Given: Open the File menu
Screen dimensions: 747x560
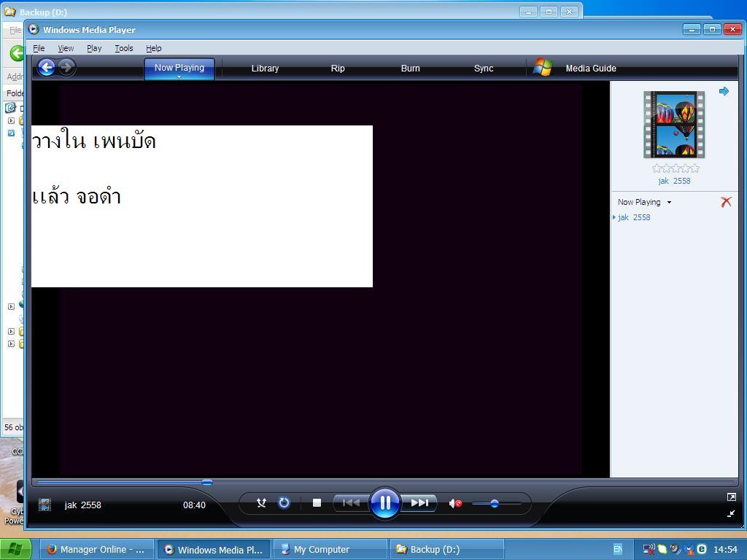Looking at the screenshot, I should click(x=39, y=48).
